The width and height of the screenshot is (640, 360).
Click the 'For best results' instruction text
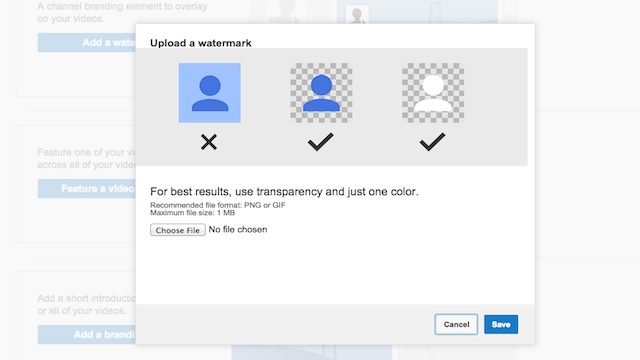(284, 191)
